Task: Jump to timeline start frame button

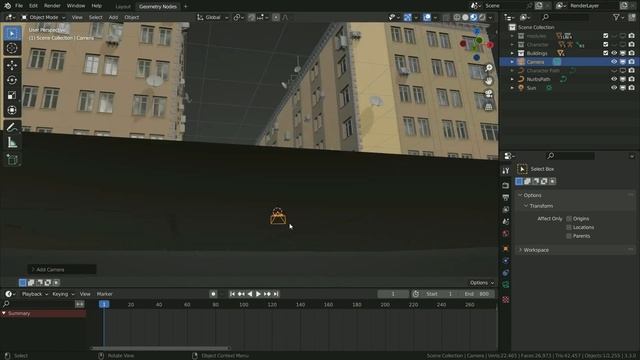Action: coord(232,294)
